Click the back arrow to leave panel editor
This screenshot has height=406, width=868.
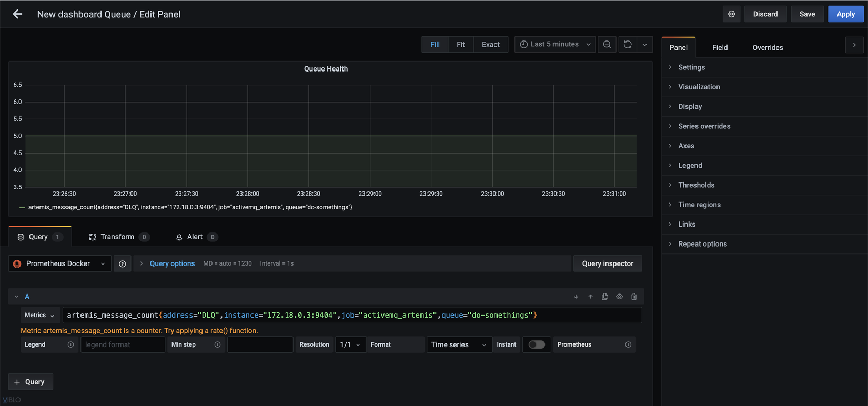(17, 14)
